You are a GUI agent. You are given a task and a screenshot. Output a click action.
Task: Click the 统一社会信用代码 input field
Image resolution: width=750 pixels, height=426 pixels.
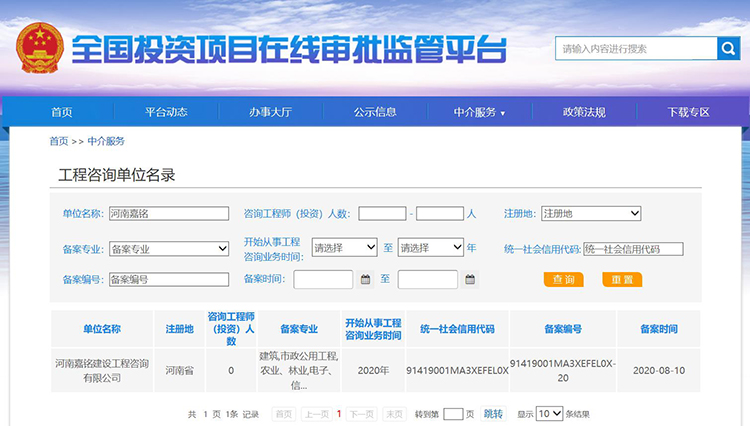(633, 249)
